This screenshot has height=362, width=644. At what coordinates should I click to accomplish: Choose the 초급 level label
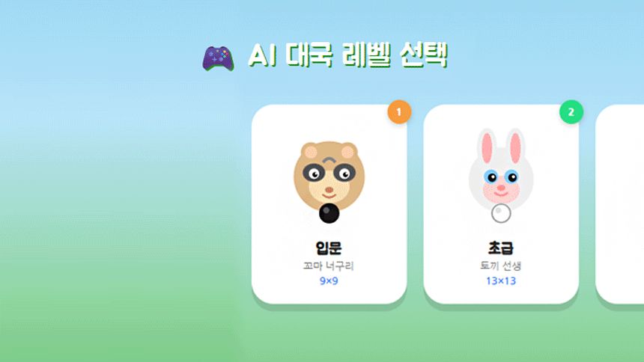[501, 248]
